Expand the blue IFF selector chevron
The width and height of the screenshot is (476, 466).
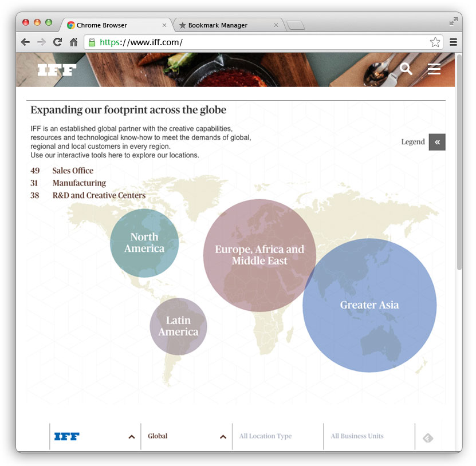tap(131, 437)
